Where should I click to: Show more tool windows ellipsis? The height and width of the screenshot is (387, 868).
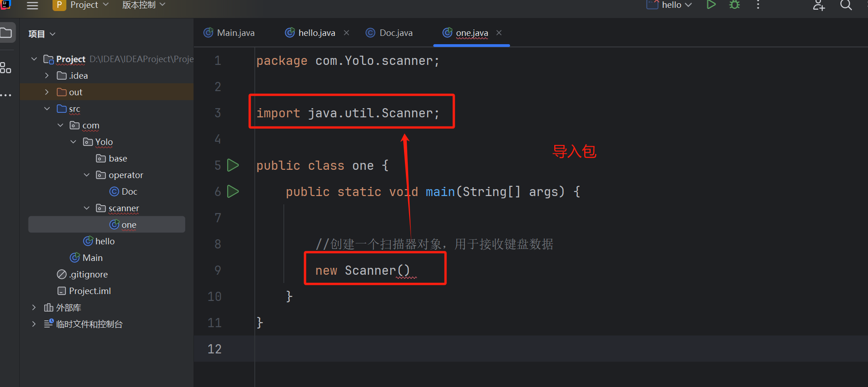click(x=6, y=95)
